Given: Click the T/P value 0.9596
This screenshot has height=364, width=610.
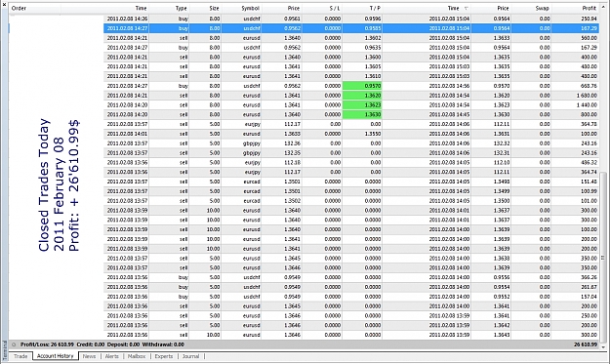Looking at the screenshot, I should pyautogui.click(x=373, y=19).
